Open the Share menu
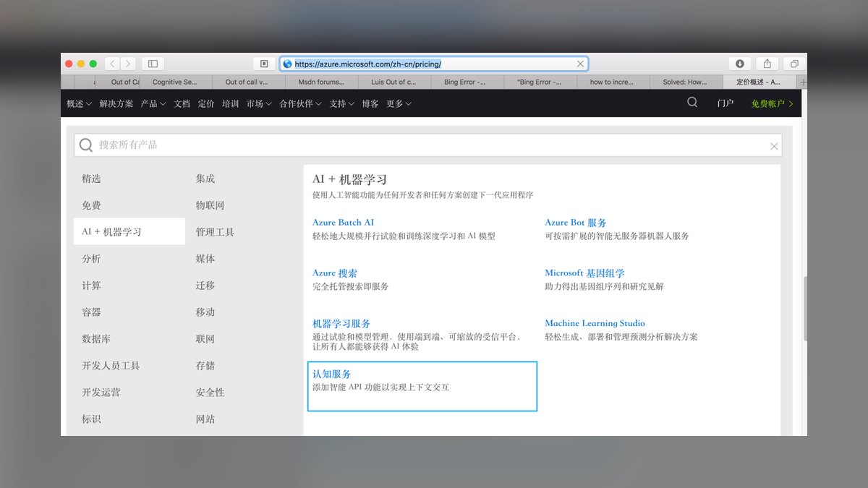This screenshot has height=488, width=868. coord(767,64)
